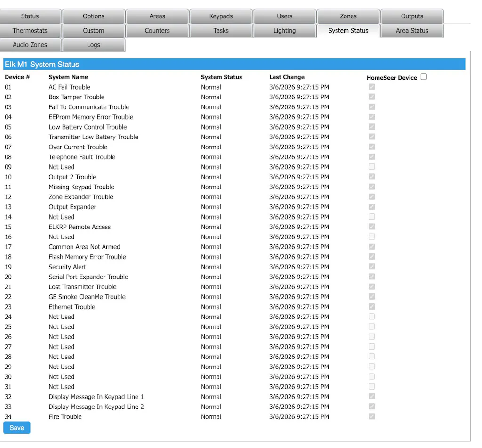Toggle checkbox for AC Fail Trouble row
Image resolution: width=482 pixels, height=448 pixels.
click(372, 87)
